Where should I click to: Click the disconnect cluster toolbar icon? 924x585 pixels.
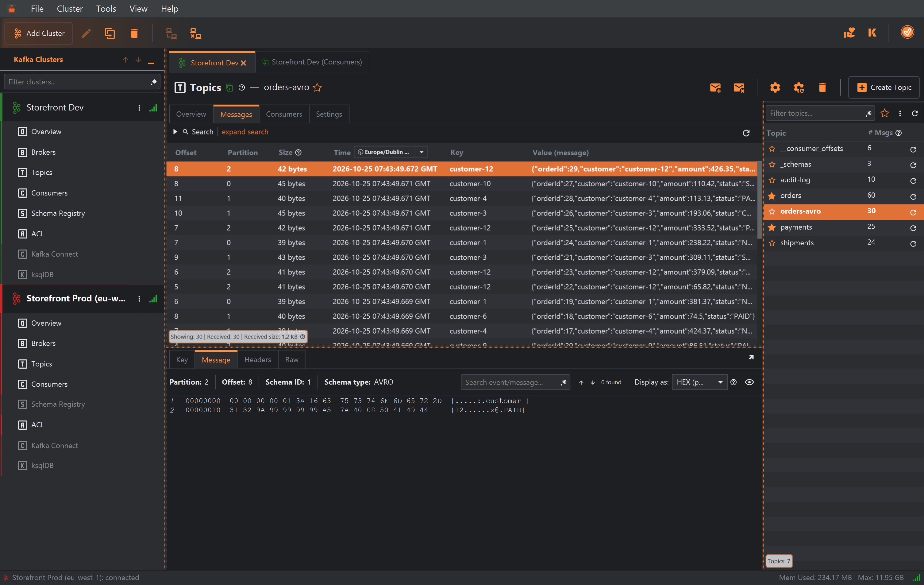point(195,34)
